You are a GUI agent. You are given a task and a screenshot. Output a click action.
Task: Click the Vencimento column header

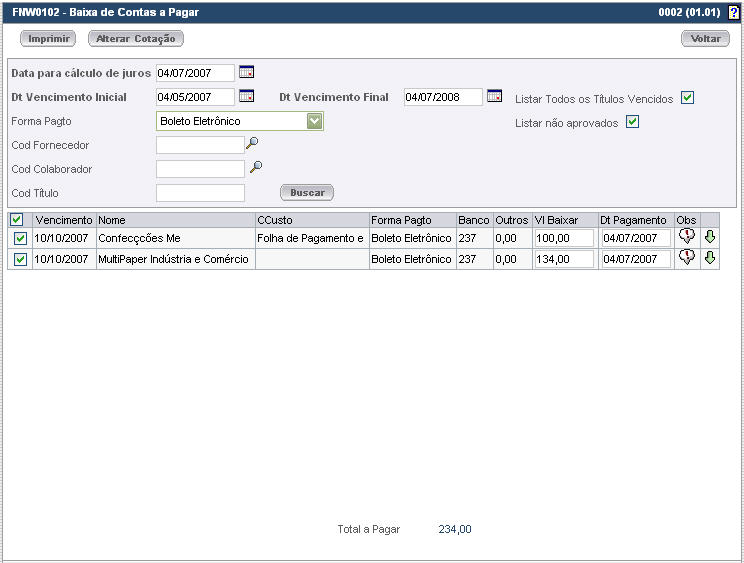pyautogui.click(x=64, y=219)
